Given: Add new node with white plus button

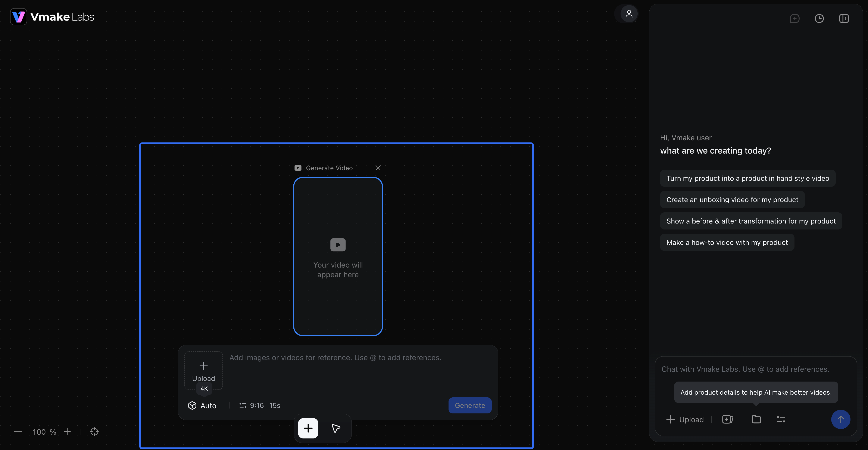Looking at the screenshot, I should [308, 428].
